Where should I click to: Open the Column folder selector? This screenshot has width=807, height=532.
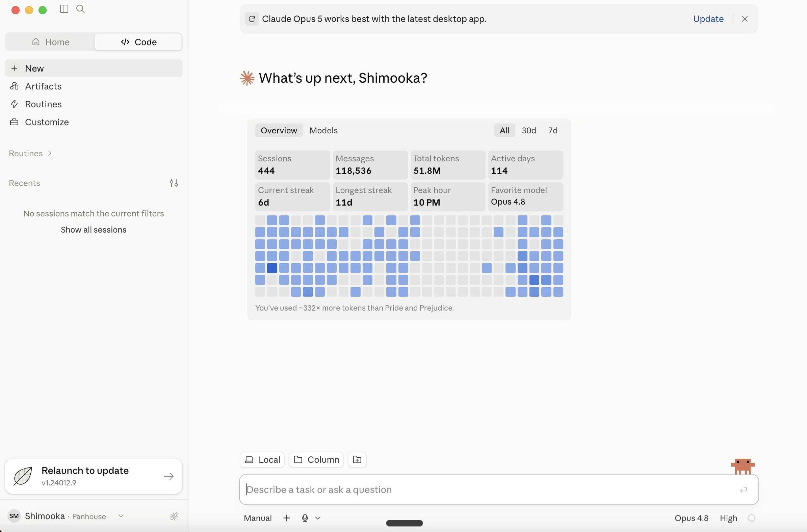[316, 460]
